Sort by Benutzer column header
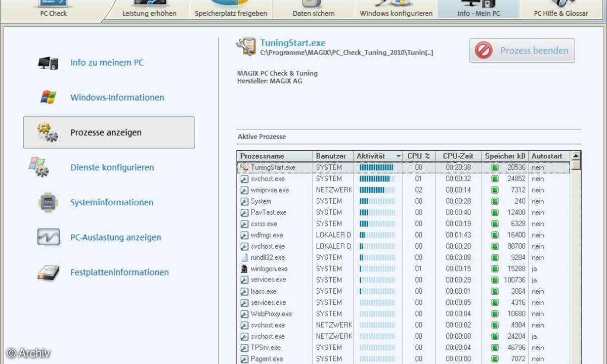 (x=333, y=156)
